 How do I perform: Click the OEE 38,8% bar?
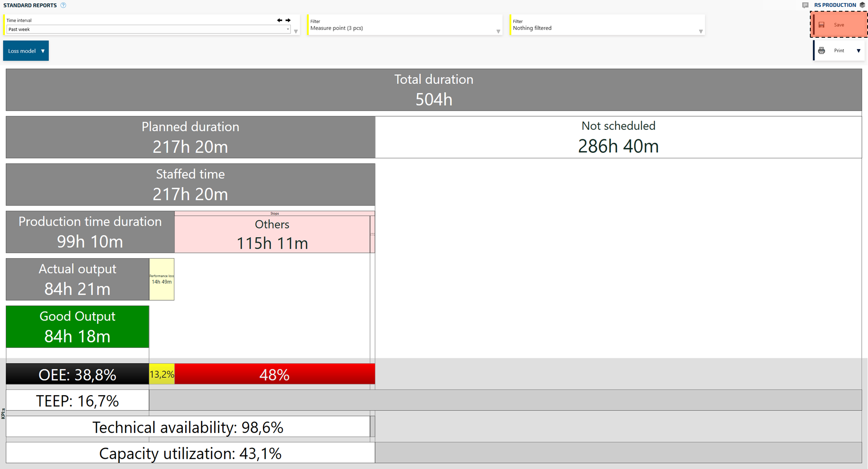pos(77,374)
